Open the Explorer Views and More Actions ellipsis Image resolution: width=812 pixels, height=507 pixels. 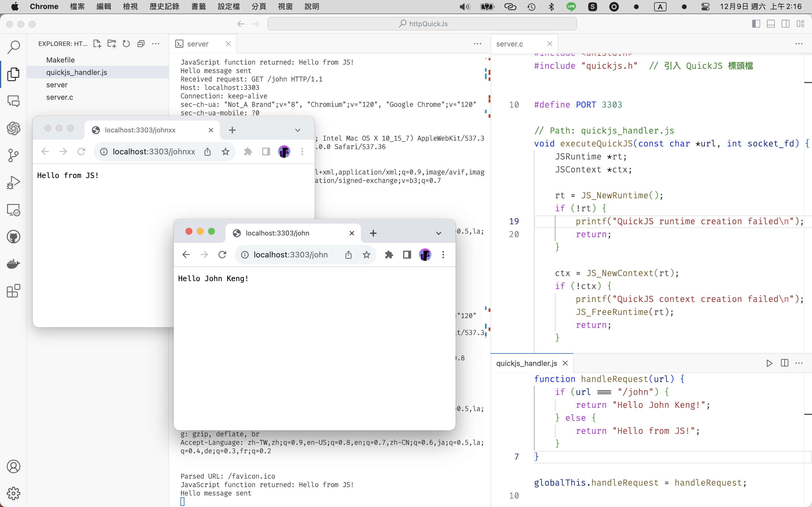coord(156,44)
